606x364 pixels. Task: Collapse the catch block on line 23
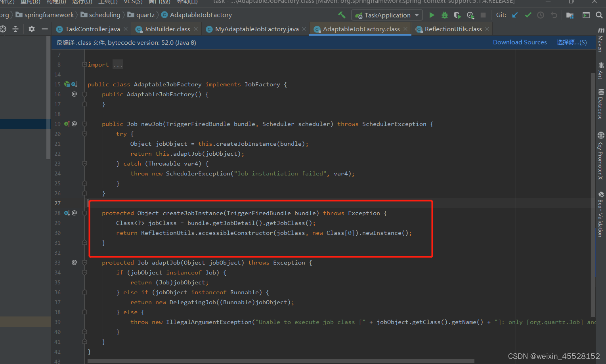[84, 164]
